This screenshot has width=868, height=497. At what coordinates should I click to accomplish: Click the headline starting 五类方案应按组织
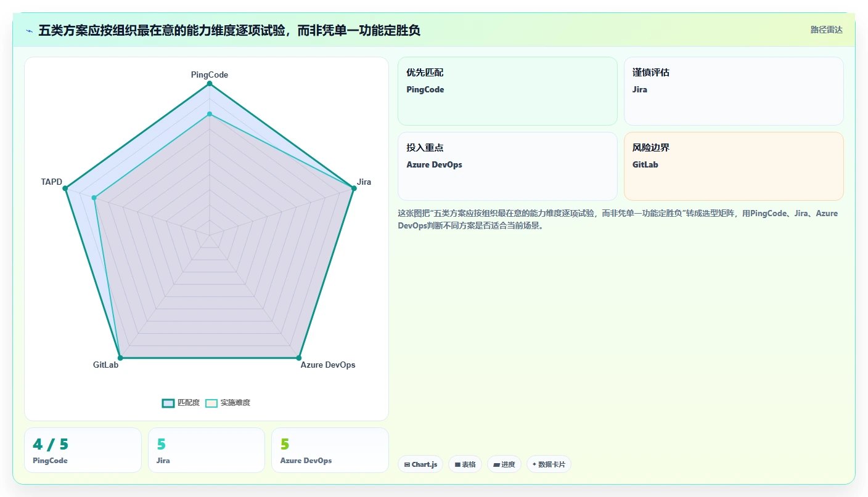pyautogui.click(x=229, y=30)
